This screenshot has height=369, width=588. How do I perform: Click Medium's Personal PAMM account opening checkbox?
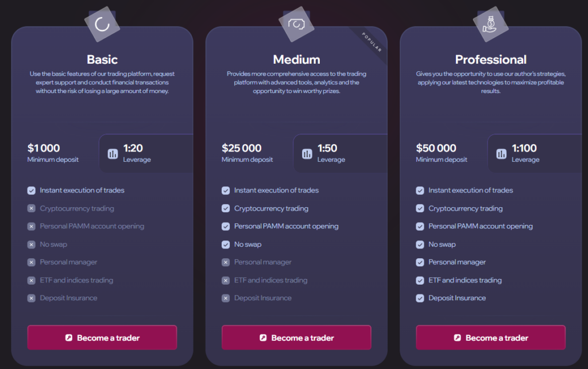226,227
